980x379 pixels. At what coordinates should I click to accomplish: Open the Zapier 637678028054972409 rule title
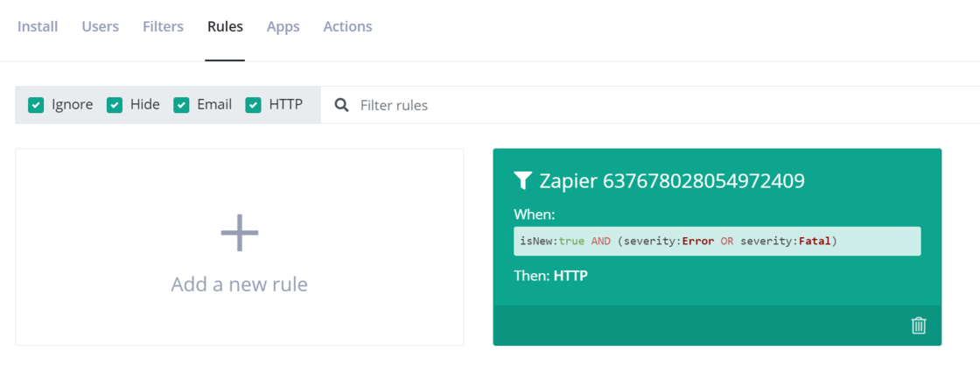click(672, 180)
